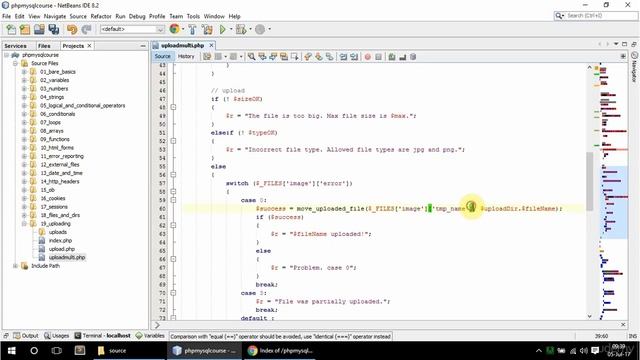Click the Stop Macro Recording icon
This screenshot has width=640, height=360.
pos(378,57)
